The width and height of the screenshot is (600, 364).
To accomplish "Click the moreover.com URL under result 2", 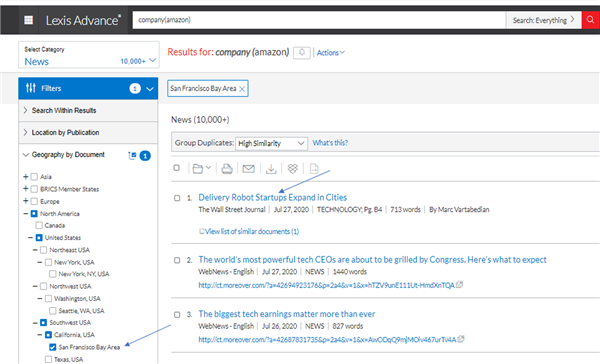I will (326, 285).
